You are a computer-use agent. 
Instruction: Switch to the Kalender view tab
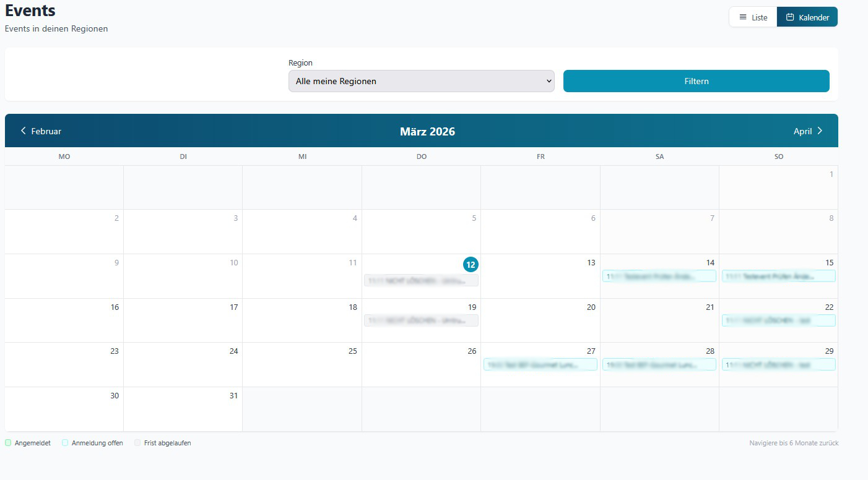(x=807, y=17)
